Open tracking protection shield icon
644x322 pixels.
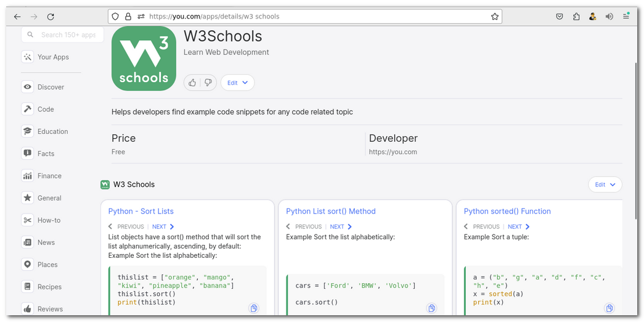tap(115, 17)
